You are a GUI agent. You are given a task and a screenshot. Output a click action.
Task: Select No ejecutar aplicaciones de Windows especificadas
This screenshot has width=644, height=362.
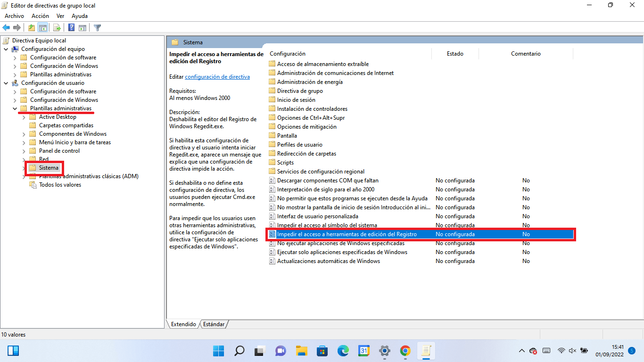click(x=340, y=243)
